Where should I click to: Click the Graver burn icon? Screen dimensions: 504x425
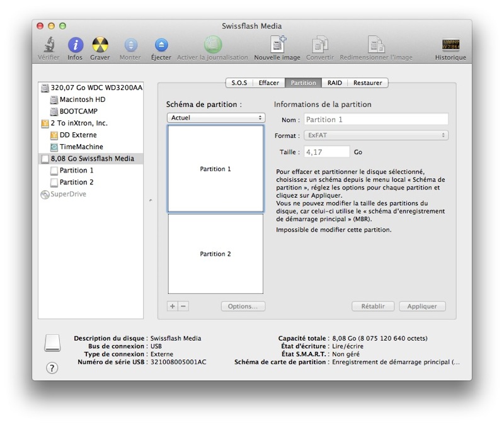coord(100,45)
